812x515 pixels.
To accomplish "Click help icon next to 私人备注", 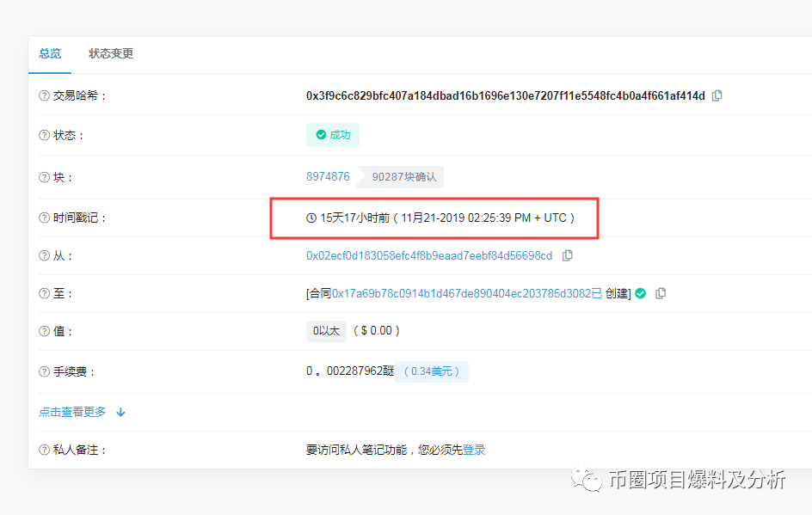I will click(x=44, y=450).
